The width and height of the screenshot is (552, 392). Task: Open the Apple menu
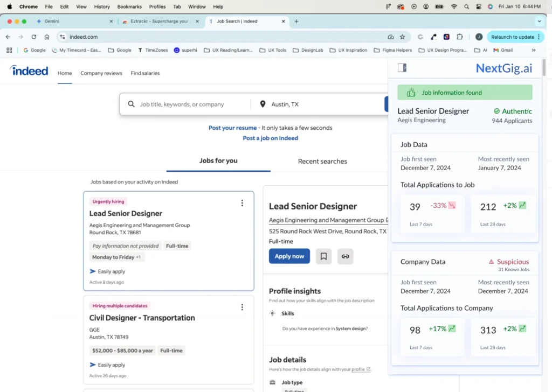[10, 6]
